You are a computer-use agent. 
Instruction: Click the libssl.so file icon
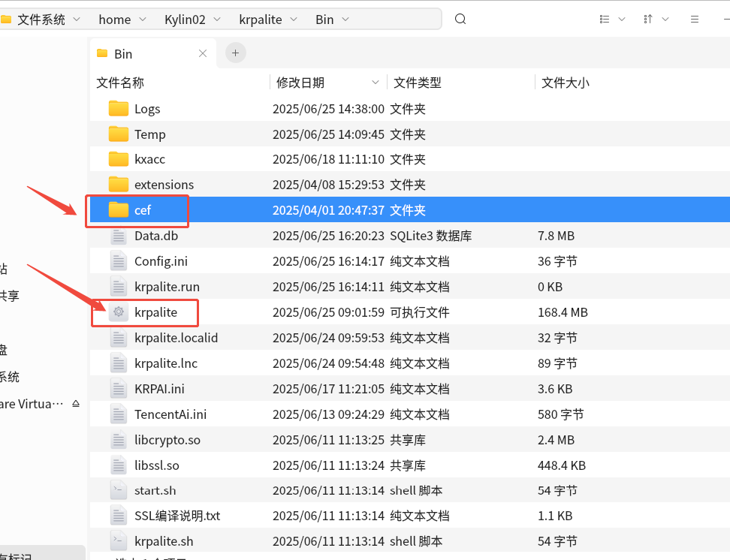pyautogui.click(x=118, y=465)
